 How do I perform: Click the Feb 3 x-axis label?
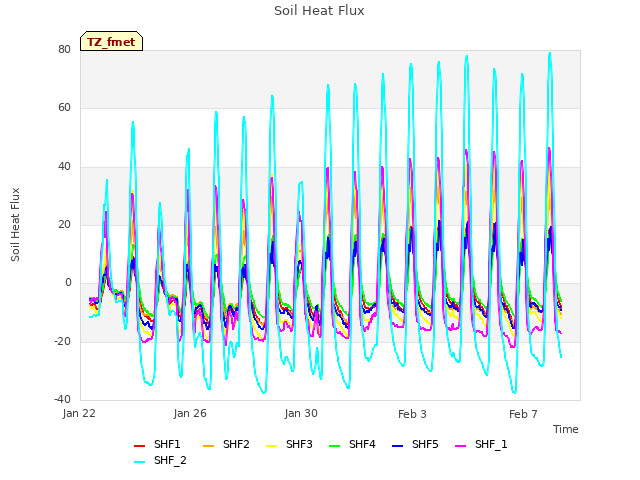coord(412,414)
